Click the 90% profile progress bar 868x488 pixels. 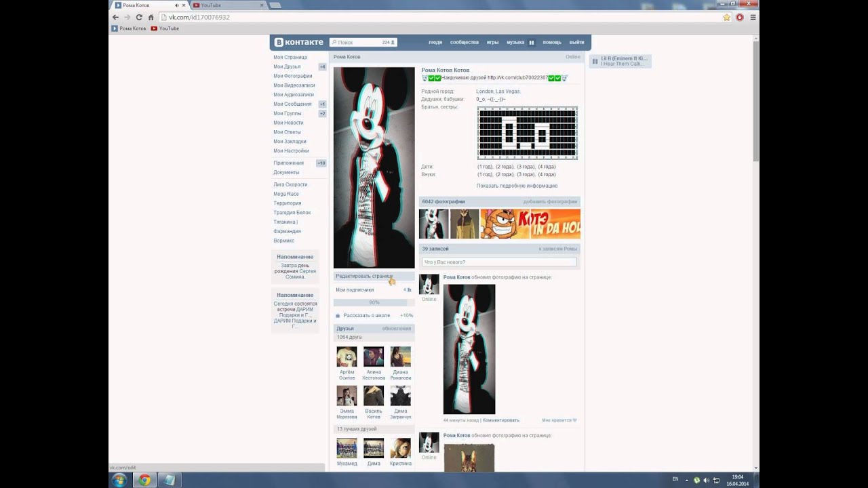[374, 302]
